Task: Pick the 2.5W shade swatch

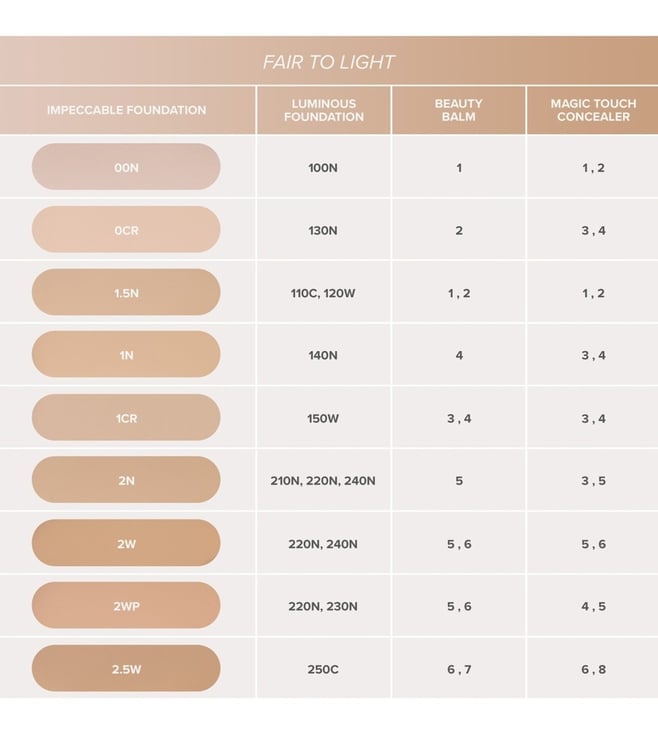Action: click(x=126, y=668)
